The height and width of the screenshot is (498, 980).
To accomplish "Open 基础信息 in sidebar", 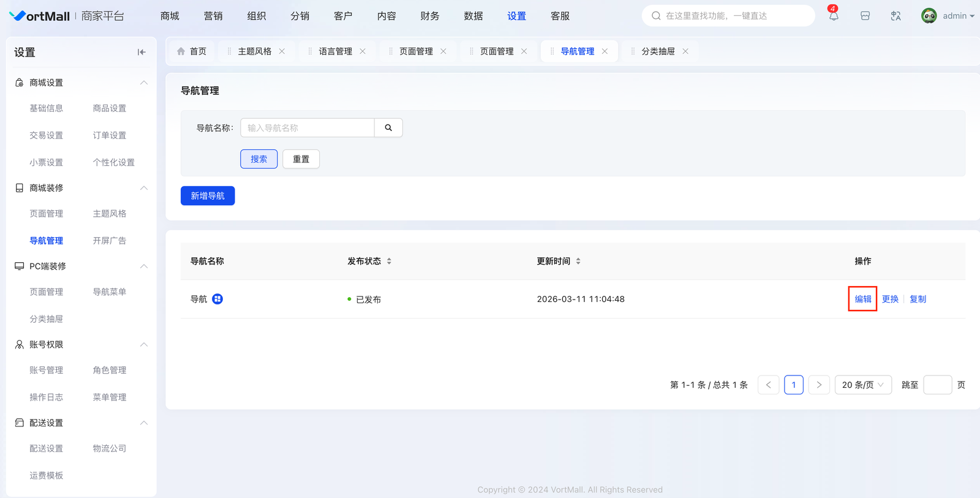I will pyautogui.click(x=47, y=108).
